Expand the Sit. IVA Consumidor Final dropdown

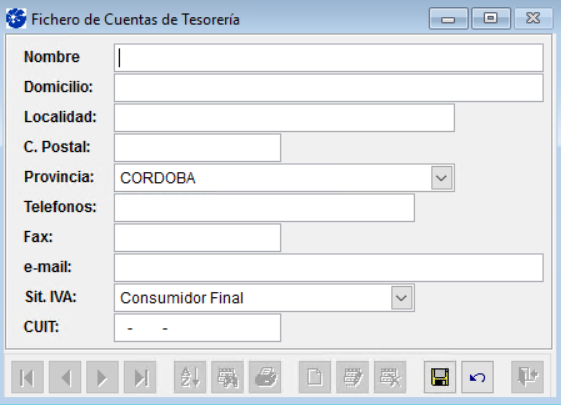click(401, 298)
